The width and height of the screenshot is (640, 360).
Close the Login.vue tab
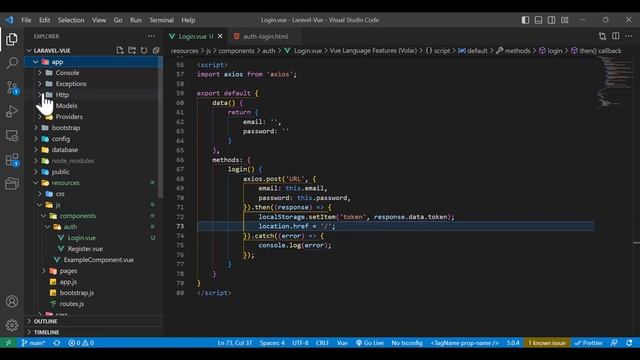(x=220, y=36)
